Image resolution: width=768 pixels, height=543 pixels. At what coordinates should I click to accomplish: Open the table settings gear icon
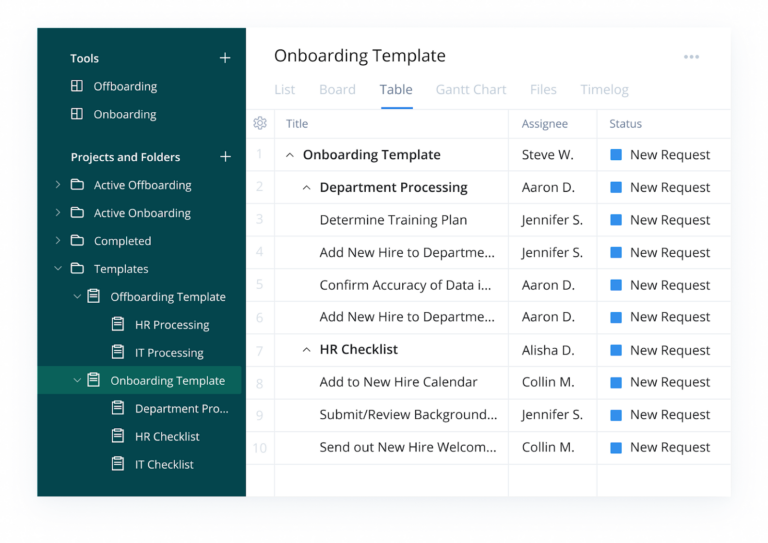tap(260, 123)
